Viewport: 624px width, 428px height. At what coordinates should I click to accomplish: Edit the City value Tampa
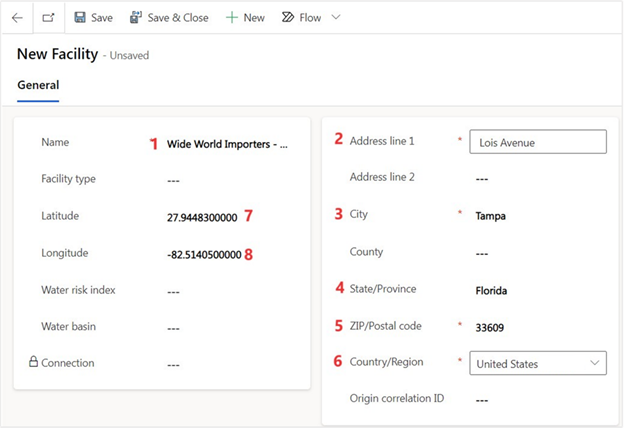tap(491, 216)
